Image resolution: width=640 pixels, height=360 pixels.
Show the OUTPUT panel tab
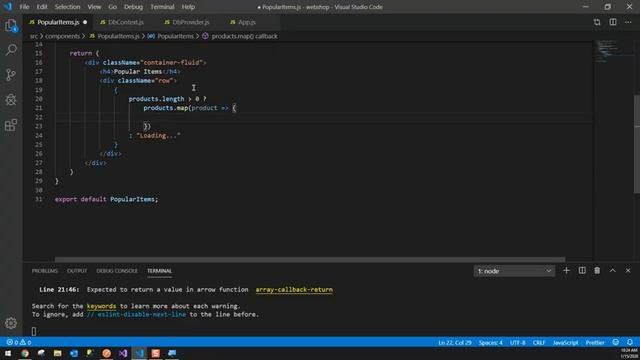(x=77, y=271)
